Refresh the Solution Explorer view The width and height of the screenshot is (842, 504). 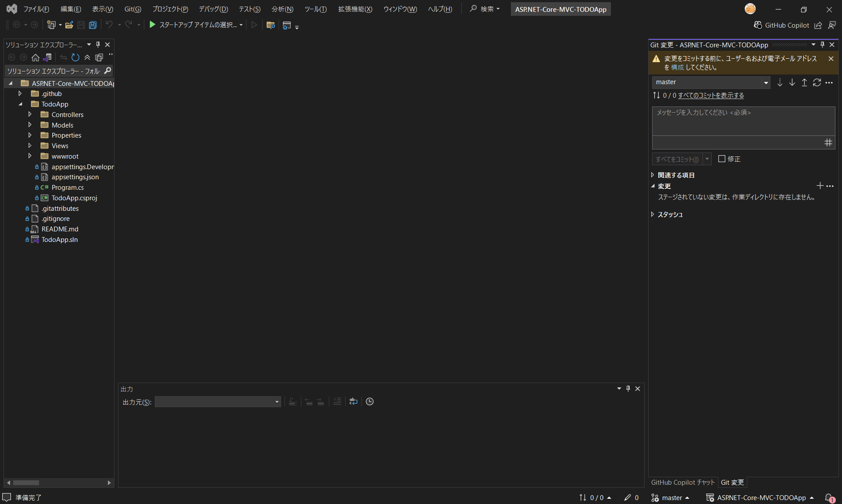75,57
